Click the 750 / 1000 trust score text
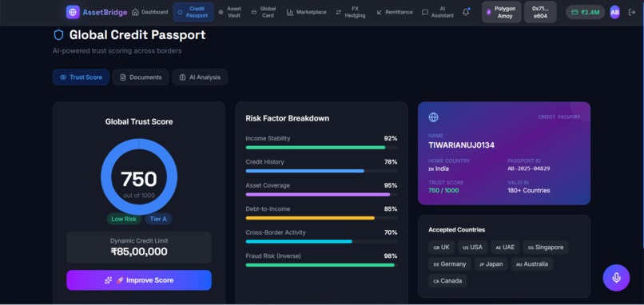Image resolution: width=644 pixels, height=305 pixels. 443,191
